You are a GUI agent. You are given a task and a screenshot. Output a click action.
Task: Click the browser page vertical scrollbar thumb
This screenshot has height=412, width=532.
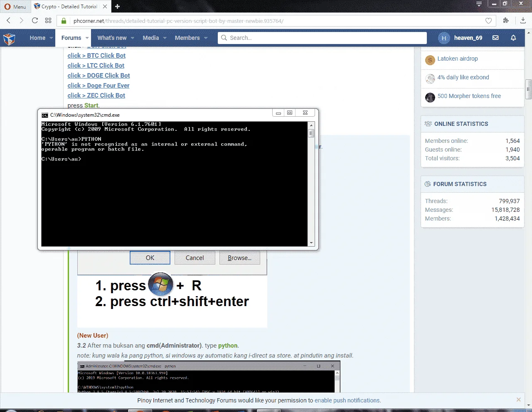tap(529, 89)
